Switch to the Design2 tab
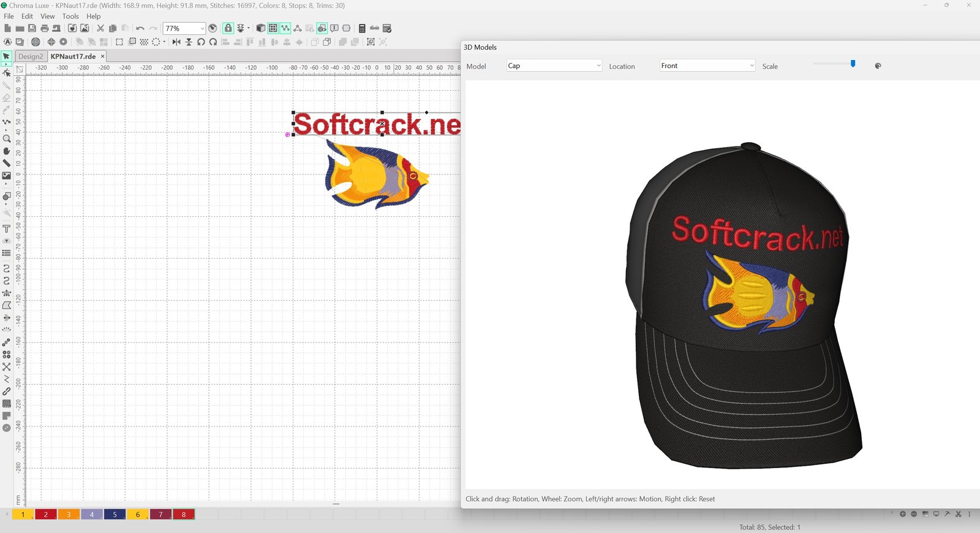The width and height of the screenshot is (980, 533). coord(31,56)
